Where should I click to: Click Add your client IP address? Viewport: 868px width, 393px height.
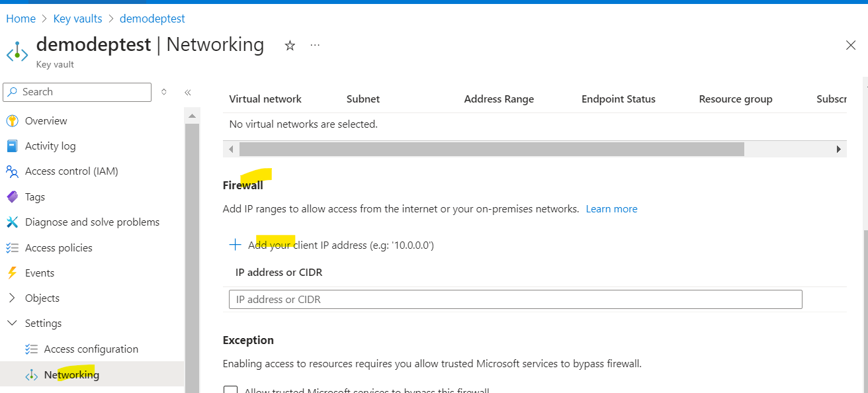pos(341,245)
